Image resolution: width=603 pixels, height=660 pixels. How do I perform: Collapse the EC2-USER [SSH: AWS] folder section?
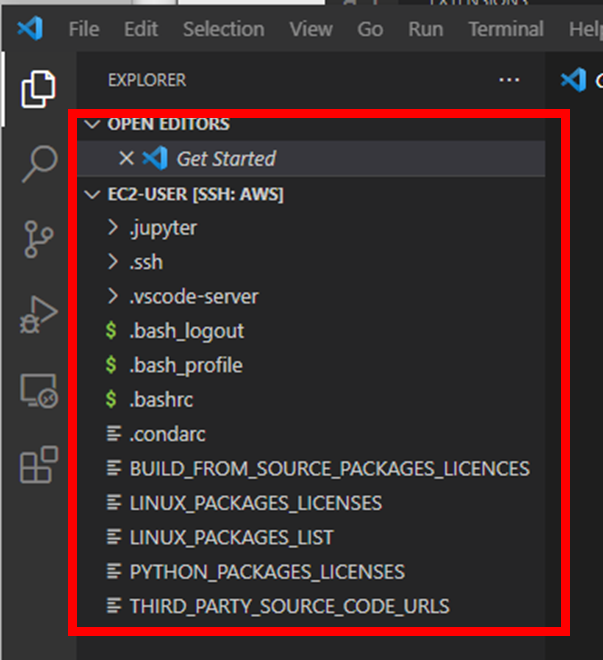pyautogui.click(x=92, y=194)
